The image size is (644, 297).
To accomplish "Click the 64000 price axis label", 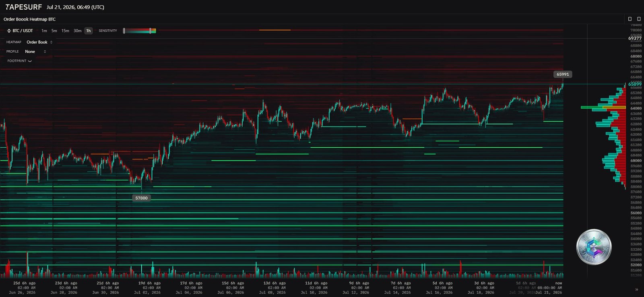I will (x=636, y=108).
